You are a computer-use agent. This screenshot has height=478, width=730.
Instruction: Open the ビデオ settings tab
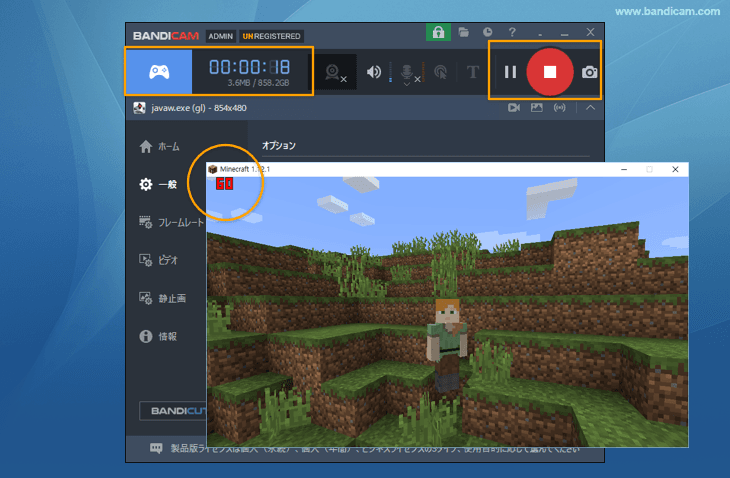(160, 260)
